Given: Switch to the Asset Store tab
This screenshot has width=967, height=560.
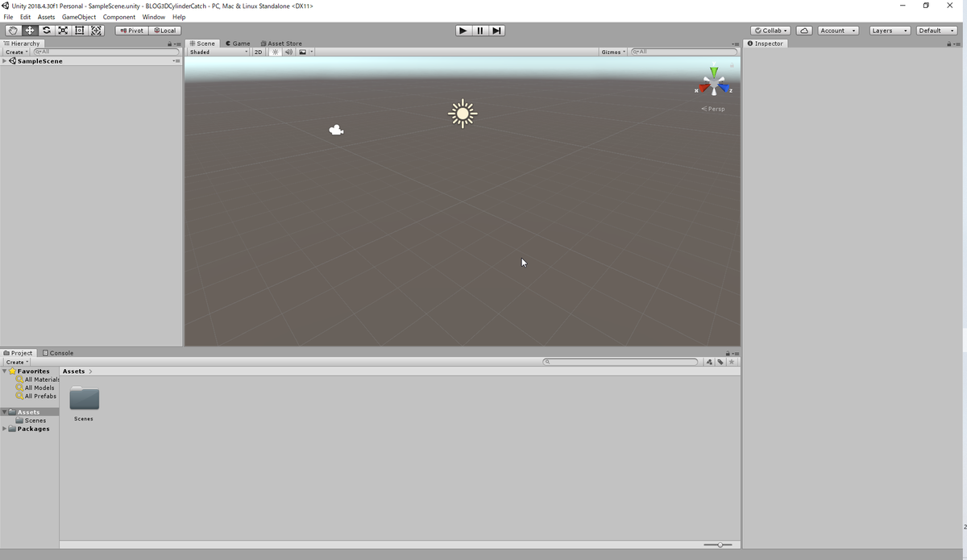Looking at the screenshot, I should (x=281, y=44).
